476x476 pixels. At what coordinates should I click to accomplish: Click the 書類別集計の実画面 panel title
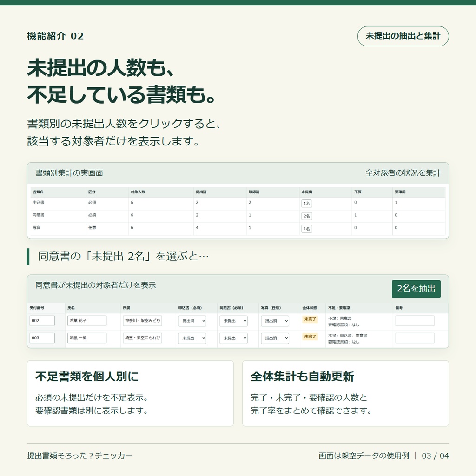(69, 173)
